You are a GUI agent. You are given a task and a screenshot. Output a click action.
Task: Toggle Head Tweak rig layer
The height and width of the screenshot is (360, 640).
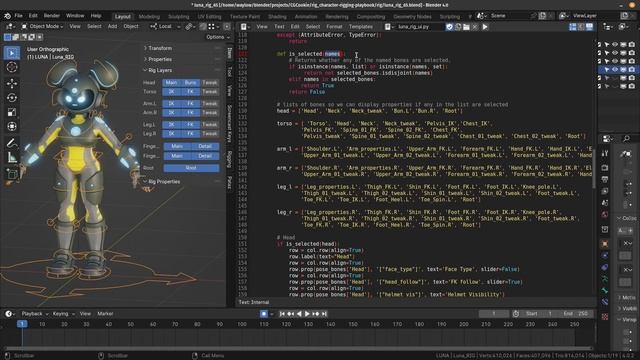(210, 83)
